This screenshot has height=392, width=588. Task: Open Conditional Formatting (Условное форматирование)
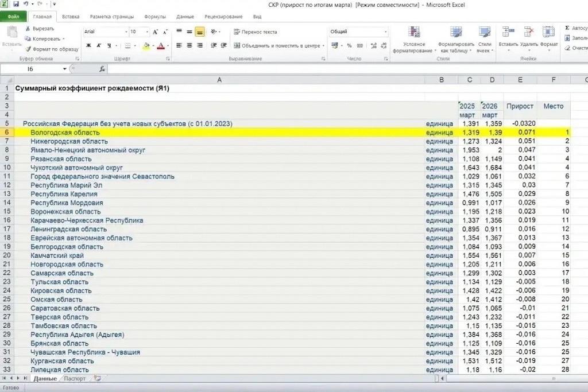(x=414, y=40)
